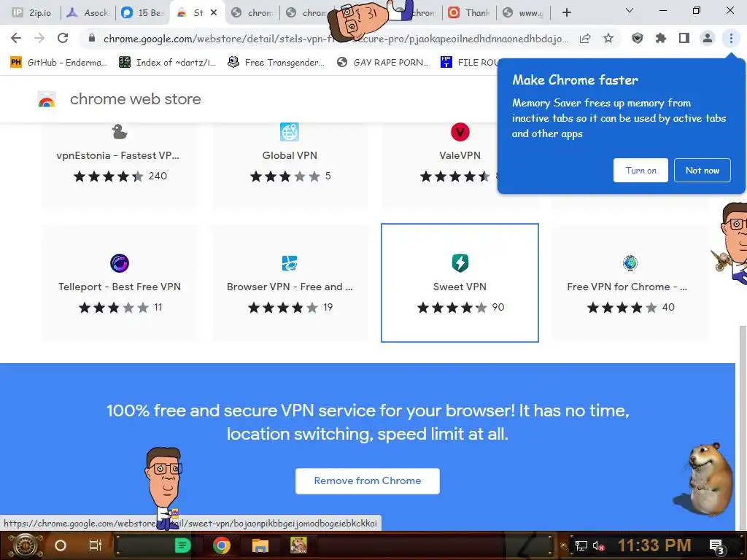The height and width of the screenshot is (560, 747).
Task: Click the Telleport star rating
Action: tap(113, 308)
